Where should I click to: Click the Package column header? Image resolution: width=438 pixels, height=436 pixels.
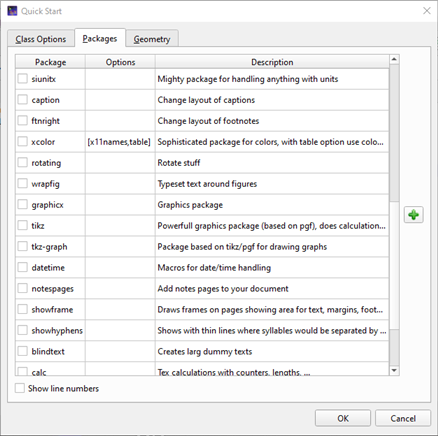(50, 62)
